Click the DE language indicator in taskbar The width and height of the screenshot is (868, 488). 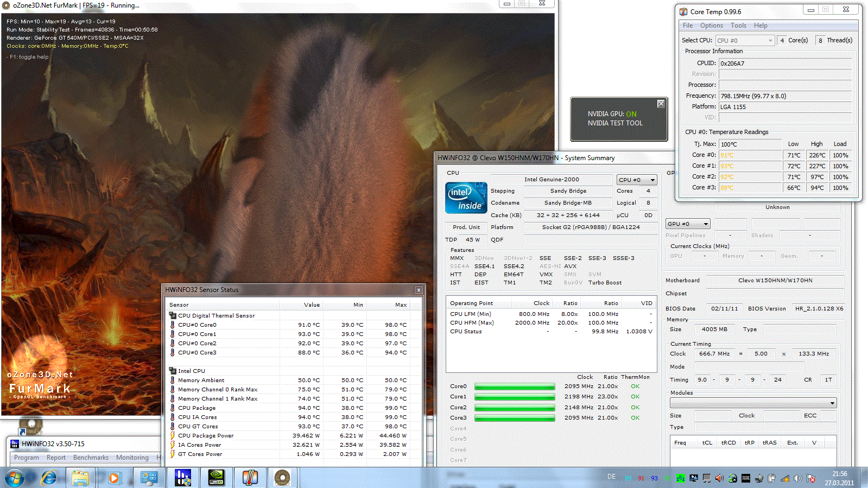pos(611,477)
